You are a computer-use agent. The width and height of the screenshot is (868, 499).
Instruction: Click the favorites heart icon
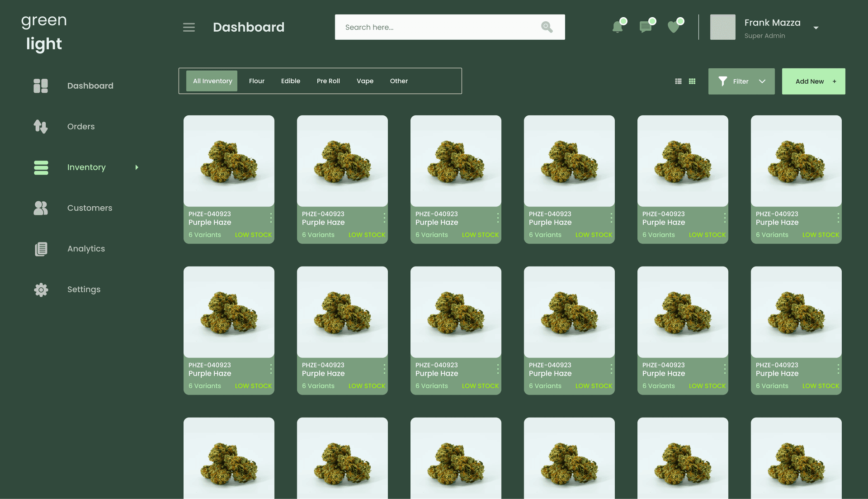[x=674, y=27]
